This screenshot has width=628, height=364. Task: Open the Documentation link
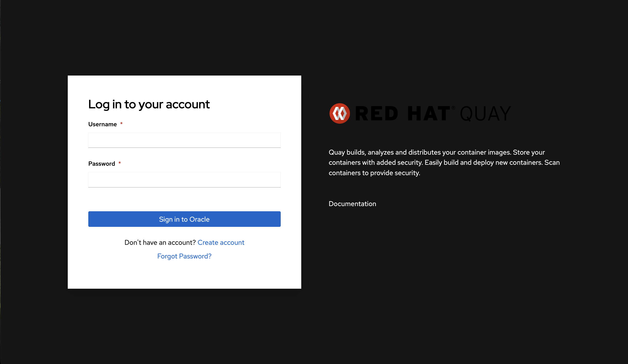pos(352,204)
